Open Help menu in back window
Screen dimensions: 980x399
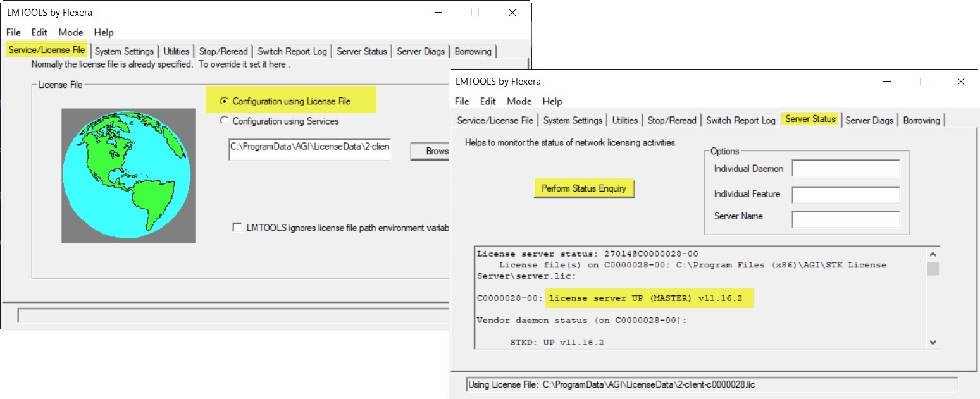click(104, 32)
